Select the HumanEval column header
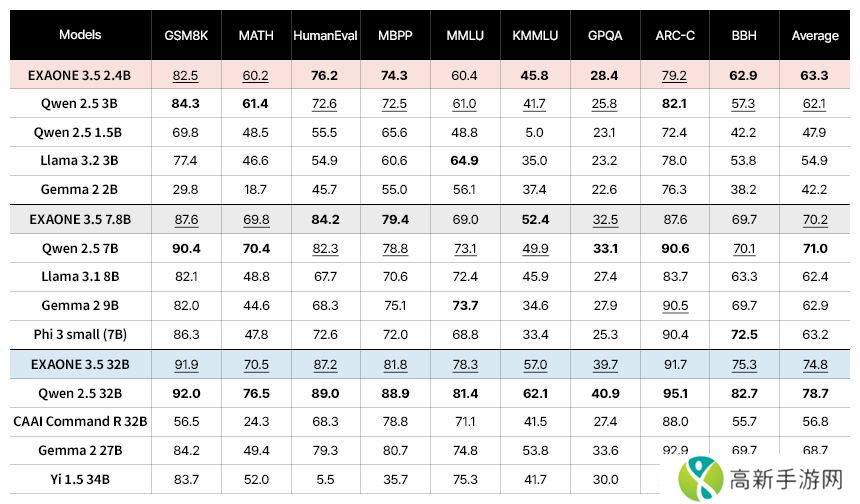 [327, 36]
